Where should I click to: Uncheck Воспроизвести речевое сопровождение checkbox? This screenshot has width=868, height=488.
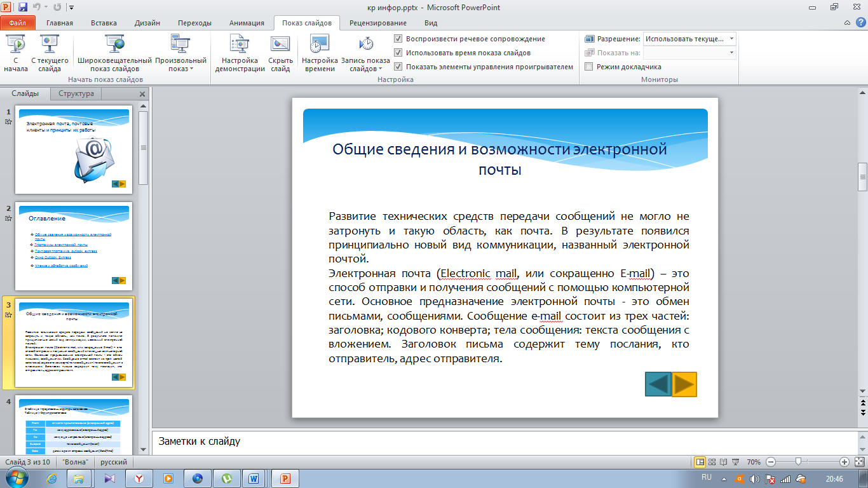tap(398, 39)
